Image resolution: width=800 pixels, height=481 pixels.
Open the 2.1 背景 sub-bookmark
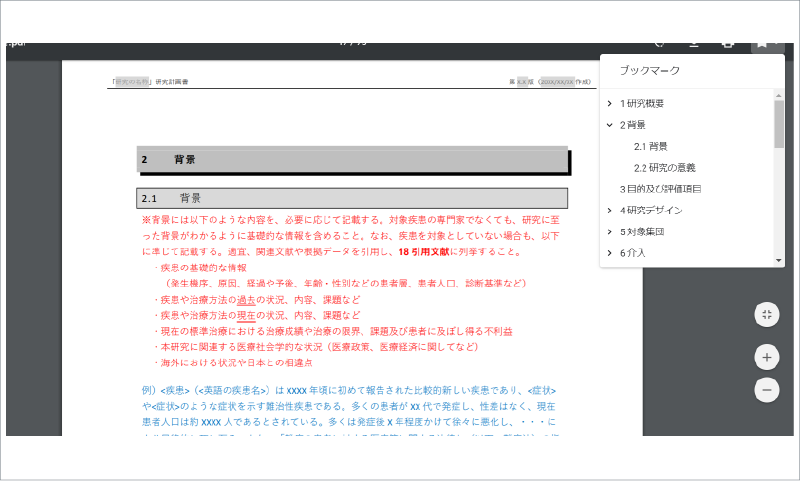[x=651, y=146]
